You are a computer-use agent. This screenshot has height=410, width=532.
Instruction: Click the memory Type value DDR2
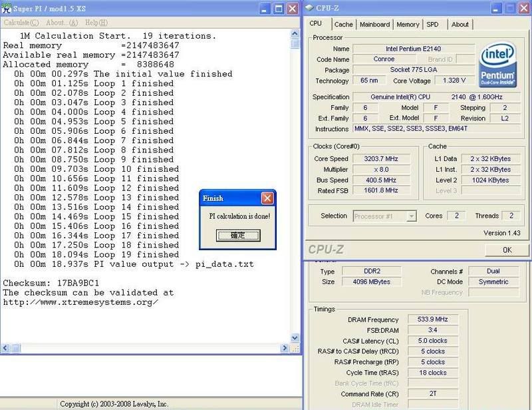372,271
